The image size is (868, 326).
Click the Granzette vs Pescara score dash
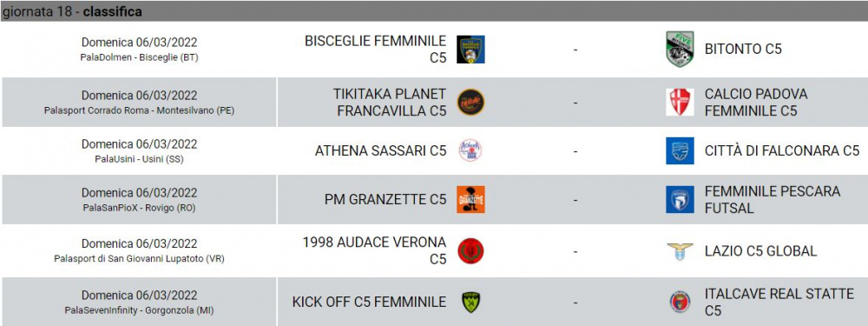coord(575,200)
